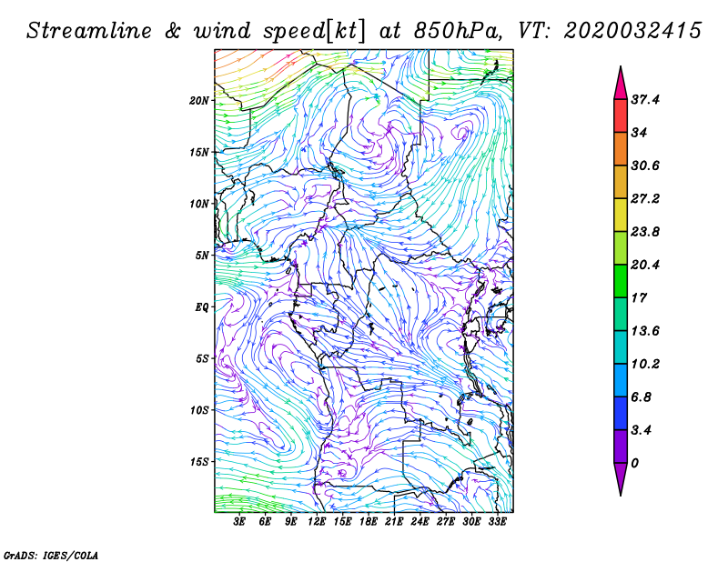Click the purple triangle at color bar bottom
Screen dimensions: 728x562
(x=622, y=478)
